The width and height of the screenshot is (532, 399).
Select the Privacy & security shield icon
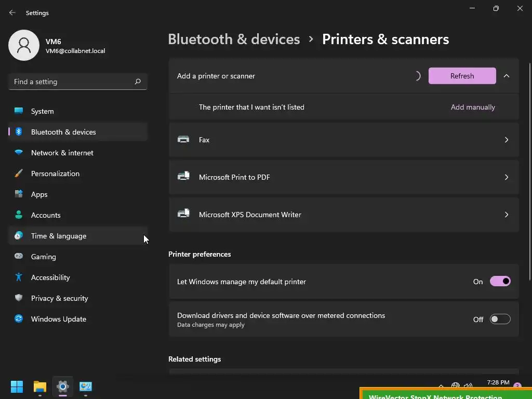[19, 298]
